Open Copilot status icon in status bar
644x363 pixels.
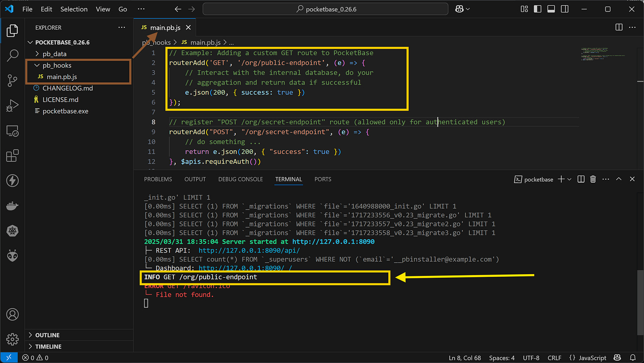pyautogui.click(x=617, y=358)
